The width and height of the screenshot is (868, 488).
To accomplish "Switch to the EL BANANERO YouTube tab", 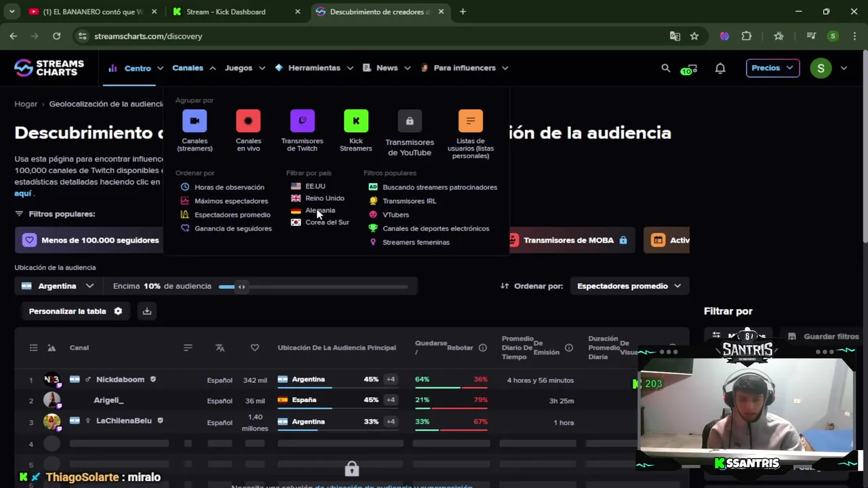I will click(x=94, y=12).
